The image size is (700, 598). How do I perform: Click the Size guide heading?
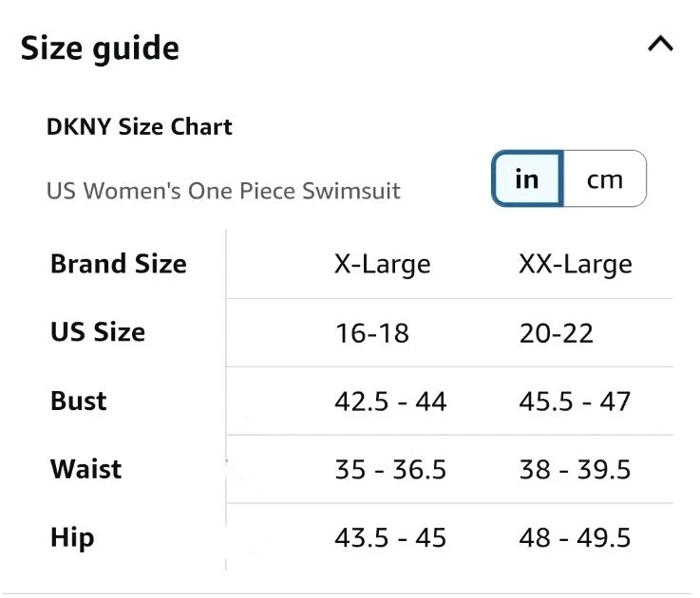pos(100,47)
